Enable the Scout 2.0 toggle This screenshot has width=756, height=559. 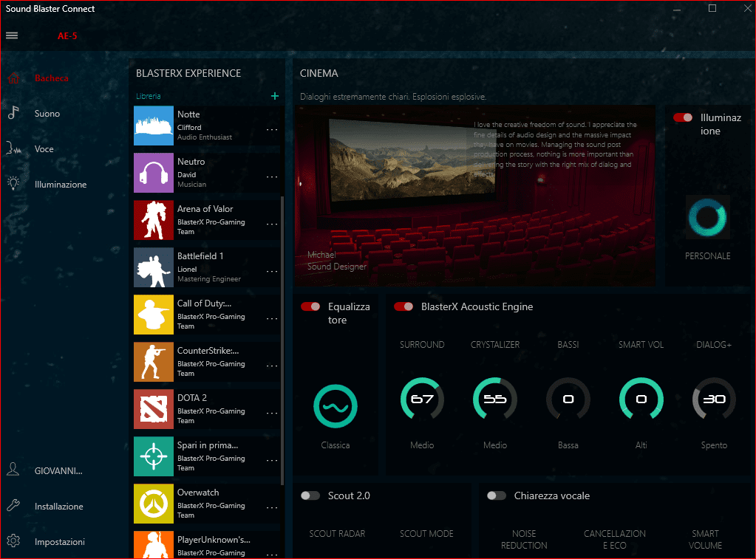[x=310, y=495]
